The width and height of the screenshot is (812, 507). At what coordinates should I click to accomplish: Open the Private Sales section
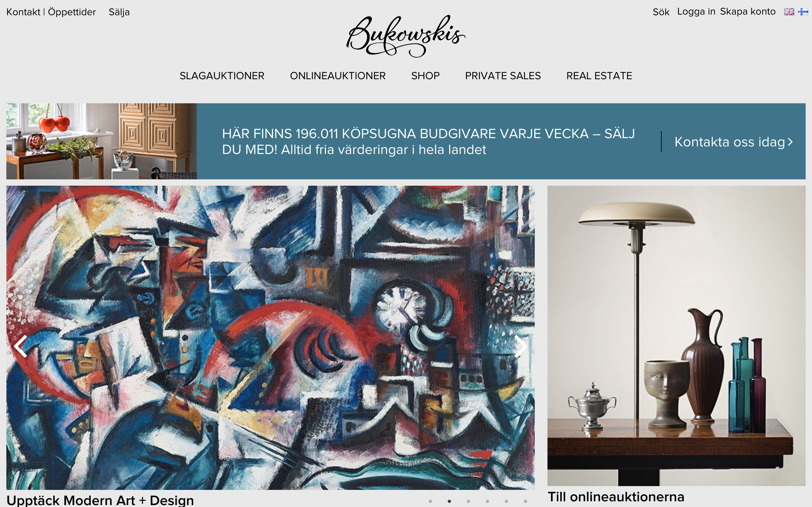[503, 76]
